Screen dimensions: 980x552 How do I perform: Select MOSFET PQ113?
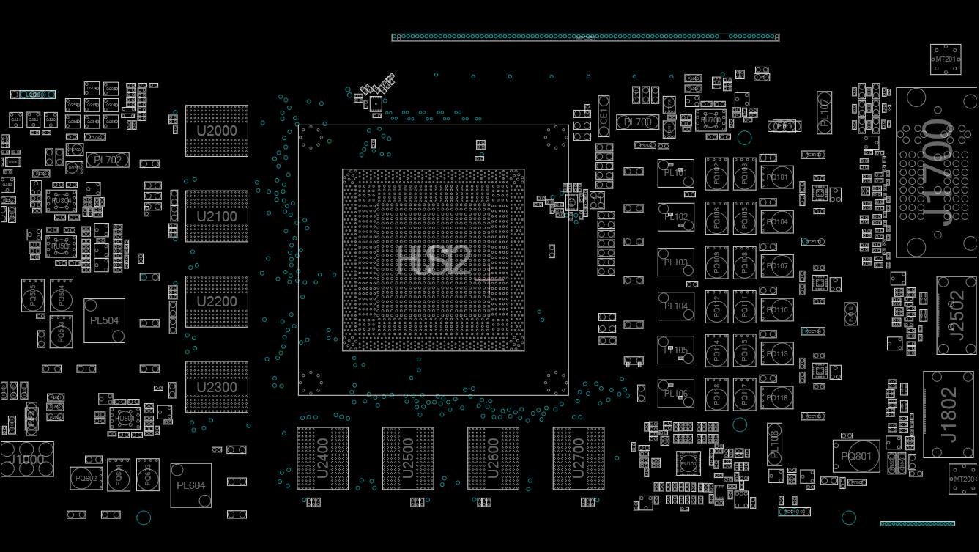(777, 353)
